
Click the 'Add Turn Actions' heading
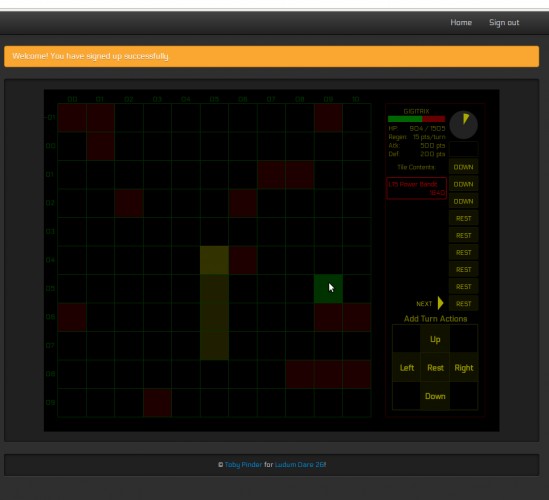pyautogui.click(x=435, y=319)
